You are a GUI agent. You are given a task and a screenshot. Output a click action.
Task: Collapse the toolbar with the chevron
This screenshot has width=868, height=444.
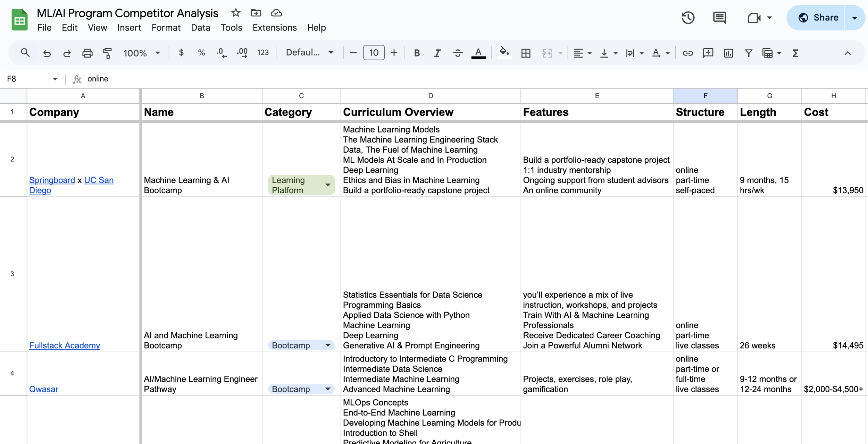pyautogui.click(x=847, y=53)
